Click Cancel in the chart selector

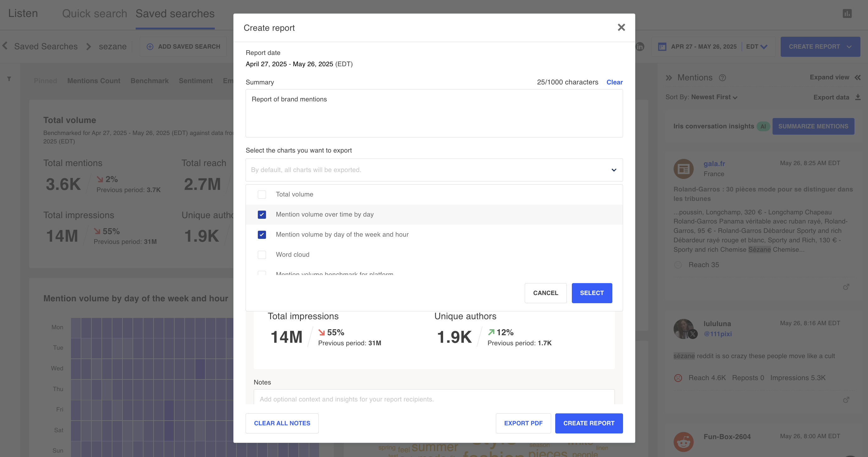[545, 293]
